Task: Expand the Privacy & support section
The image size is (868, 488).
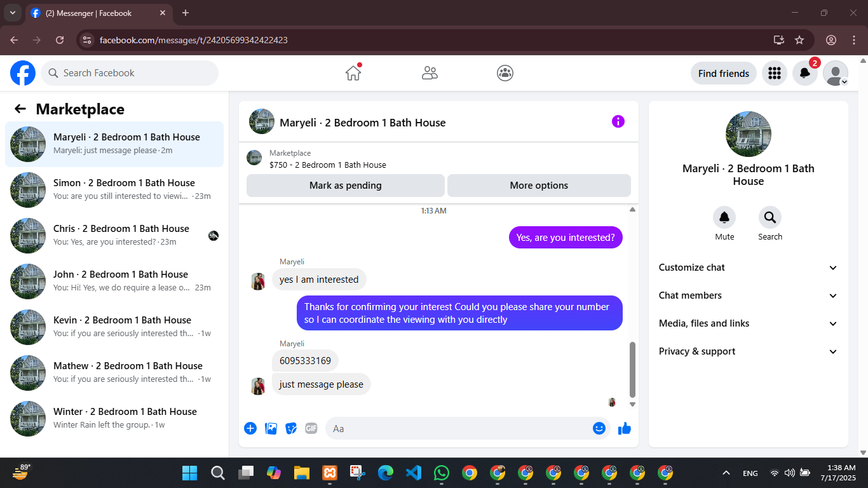Action: click(749, 351)
